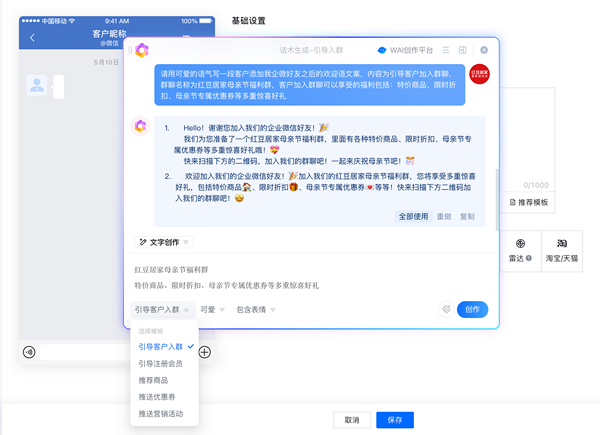Open the 包含表情 emoji dropdown

[260, 310]
